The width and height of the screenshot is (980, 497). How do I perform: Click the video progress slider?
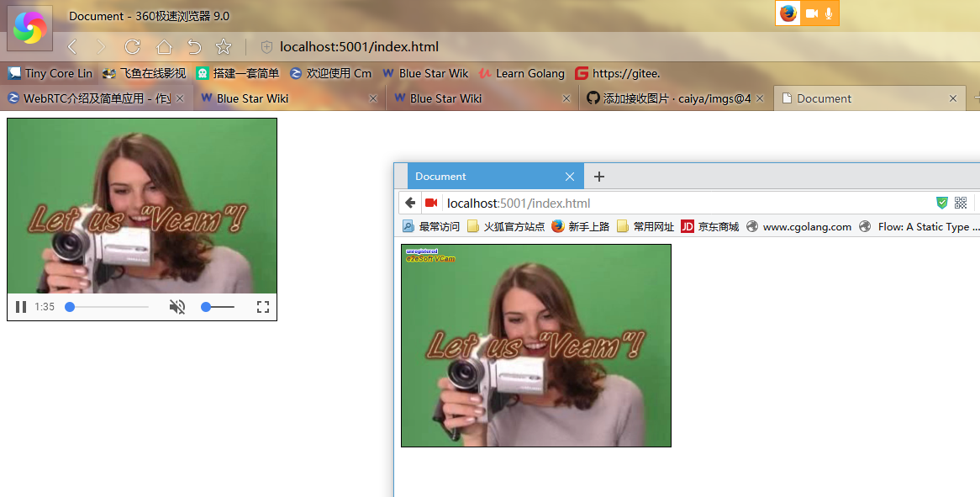107,307
